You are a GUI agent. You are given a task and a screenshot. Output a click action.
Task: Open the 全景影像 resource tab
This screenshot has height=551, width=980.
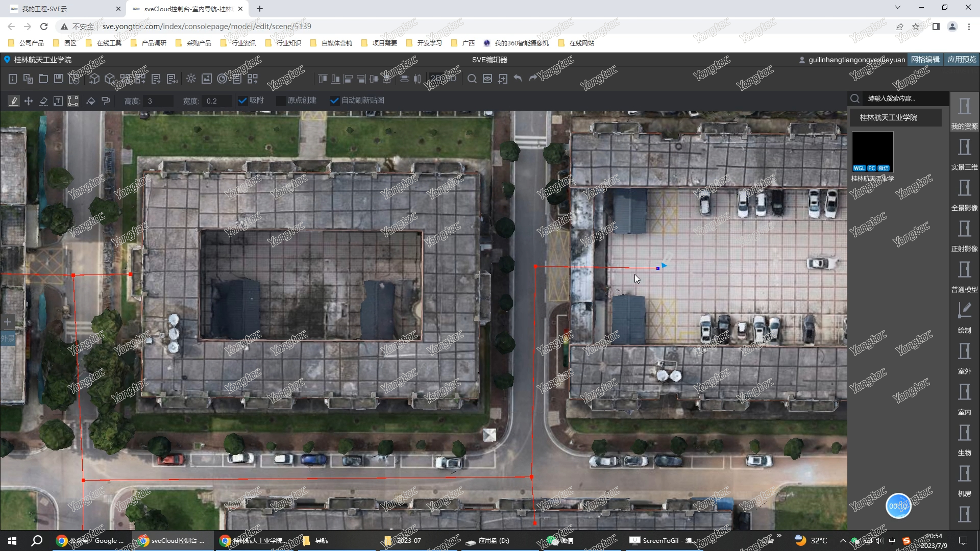click(x=964, y=195)
